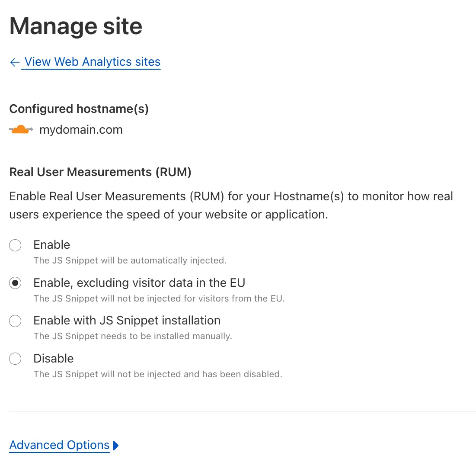Viewport: 476px width, 459px height.
Task: Click the mydomain.com hostname entry
Action: (80, 129)
